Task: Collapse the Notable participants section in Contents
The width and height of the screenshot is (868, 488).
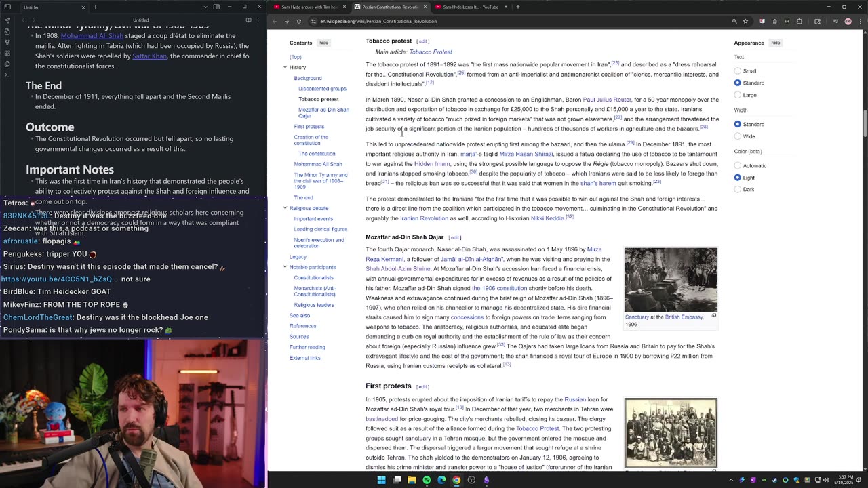Action: tap(285, 267)
